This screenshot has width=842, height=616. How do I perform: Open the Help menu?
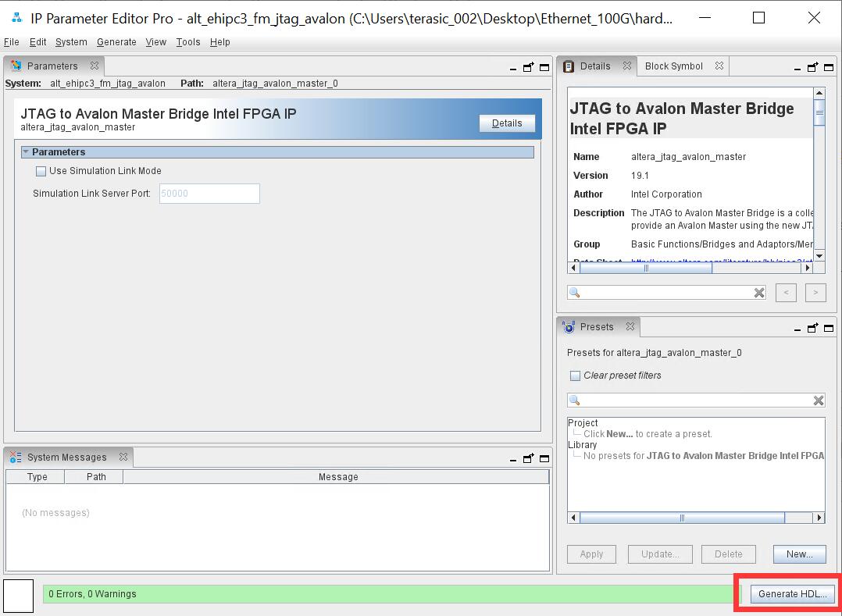pos(219,42)
